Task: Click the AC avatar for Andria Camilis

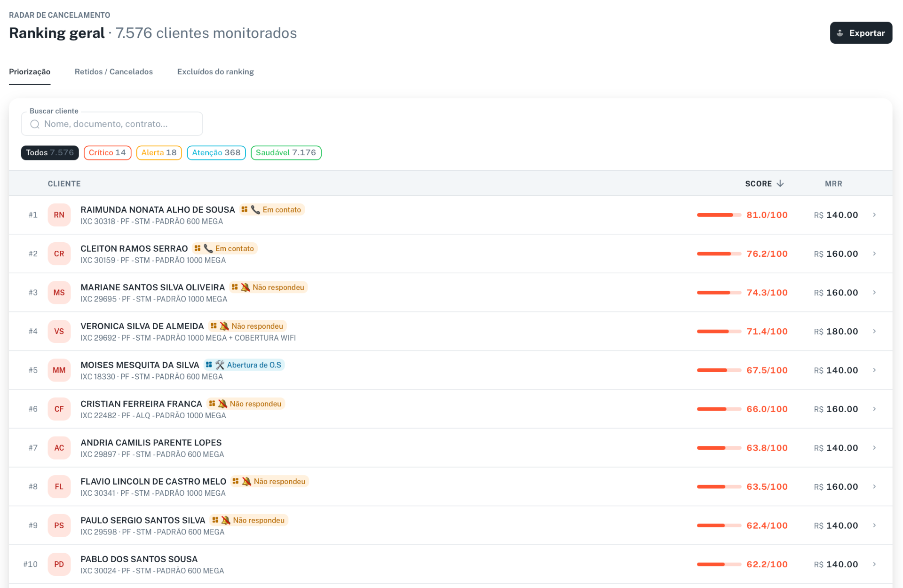Action: 59,448
